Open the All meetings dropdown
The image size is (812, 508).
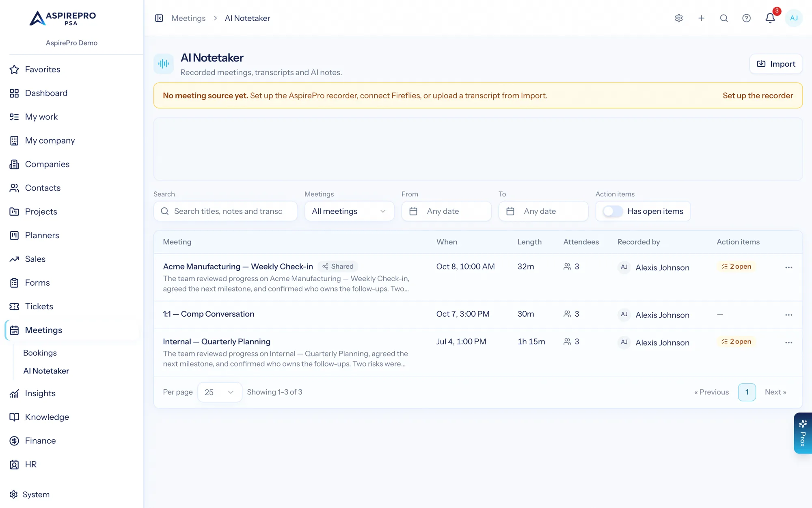(349, 211)
